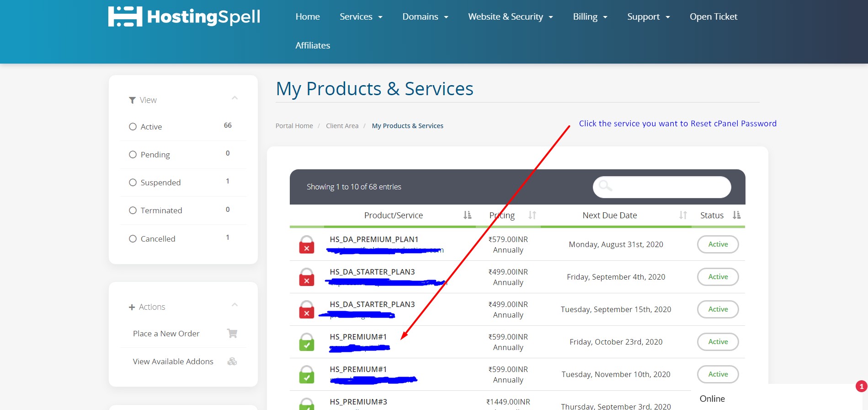The image size is (868, 410).
Task: Open the Affiliates menu item
Action: point(313,46)
